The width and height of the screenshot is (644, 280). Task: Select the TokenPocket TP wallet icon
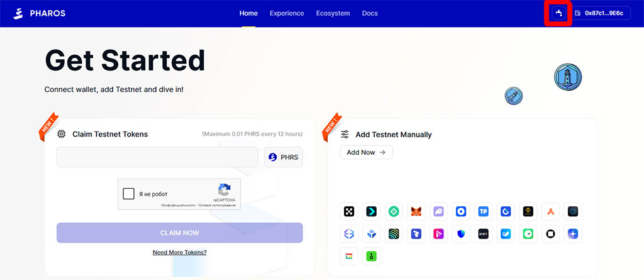(x=483, y=211)
